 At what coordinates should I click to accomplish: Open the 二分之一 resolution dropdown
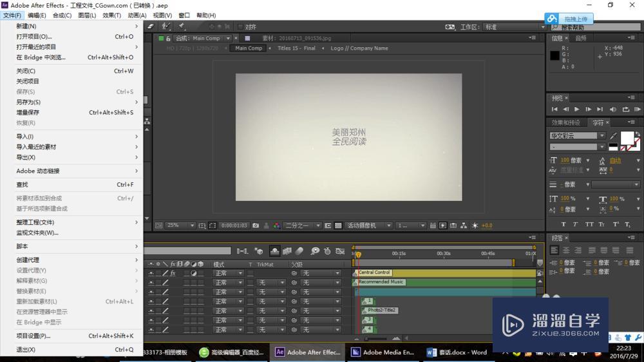[x=302, y=225]
